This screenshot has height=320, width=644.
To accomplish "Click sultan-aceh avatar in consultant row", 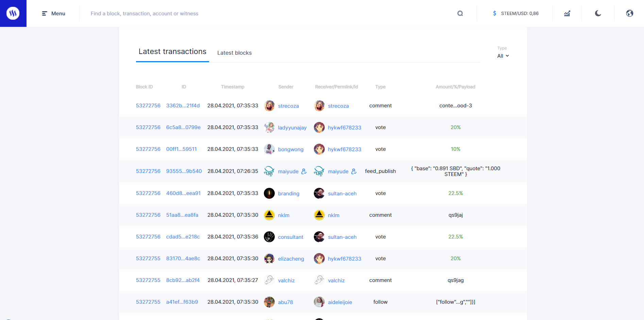I will coord(319,237).
